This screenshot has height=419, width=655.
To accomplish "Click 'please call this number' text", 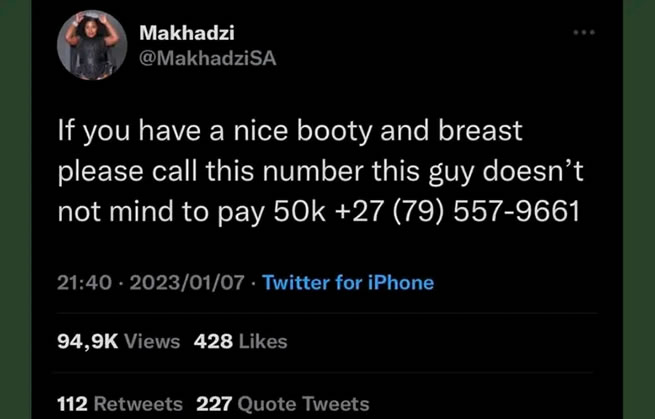I will [211, 171].
